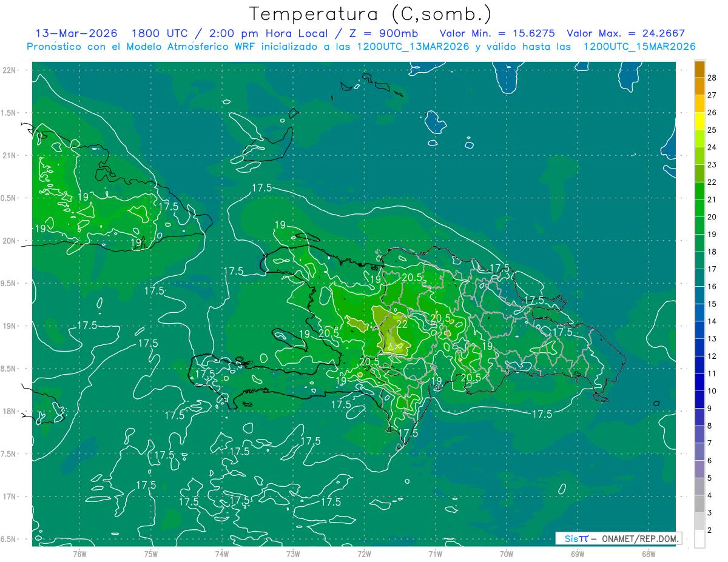Click the teal swatch between 17 and 18
This screenshot has width=728, height=562.
[x=699, y=261]
